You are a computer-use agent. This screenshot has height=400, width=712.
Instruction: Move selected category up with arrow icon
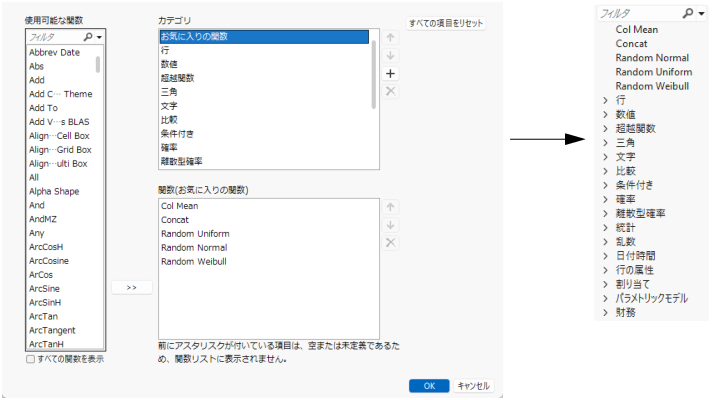390,38
